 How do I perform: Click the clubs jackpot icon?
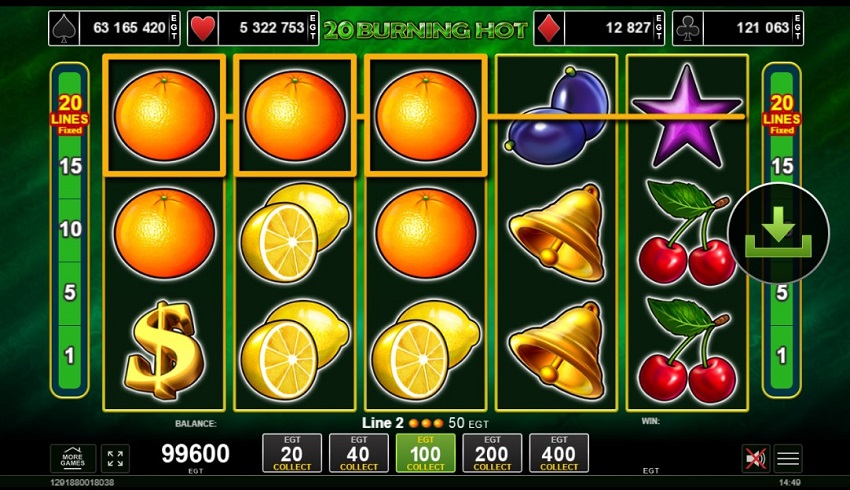click(x=687, y=28)
